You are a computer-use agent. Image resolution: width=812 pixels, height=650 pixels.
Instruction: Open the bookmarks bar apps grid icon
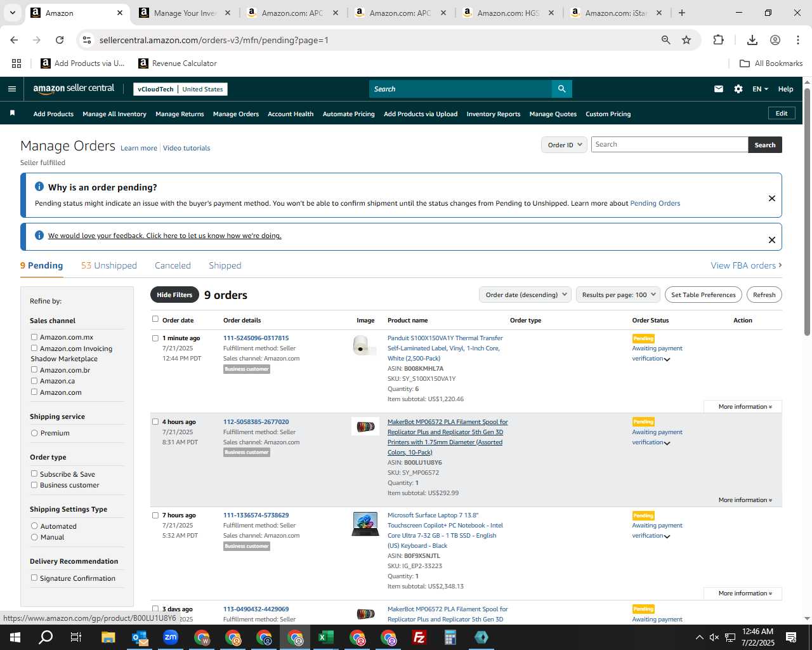coord(16,63)
